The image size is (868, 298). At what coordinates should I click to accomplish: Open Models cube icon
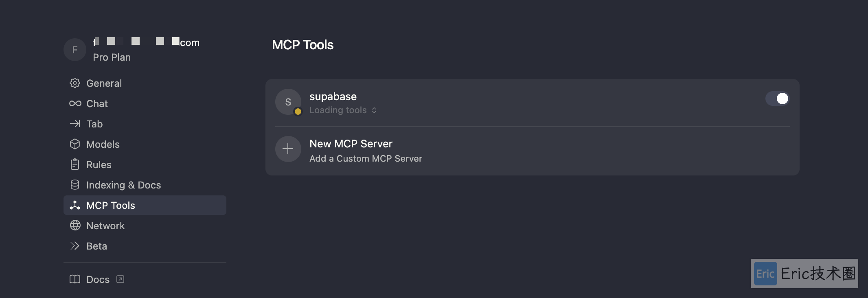[x=75, y=144]
